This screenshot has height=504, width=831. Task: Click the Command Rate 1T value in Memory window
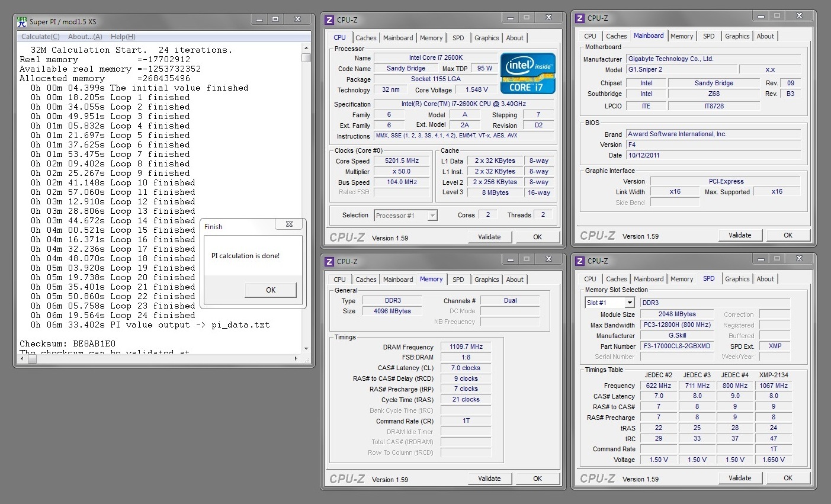tap(466, 420)
